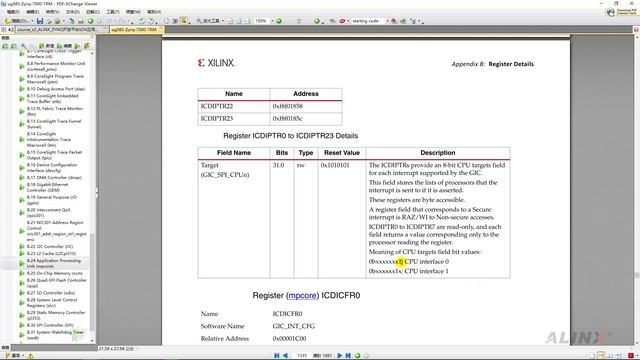Open the first menu in the menu bar

13,12
